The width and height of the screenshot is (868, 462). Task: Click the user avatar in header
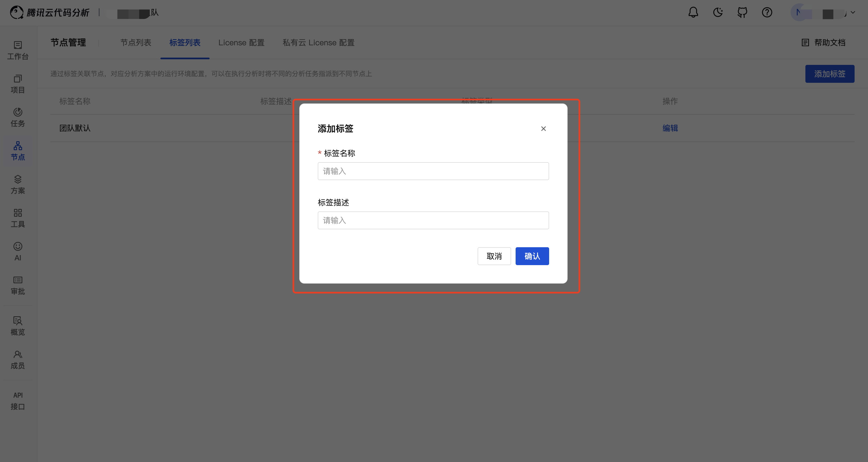[x=799, y=13]
